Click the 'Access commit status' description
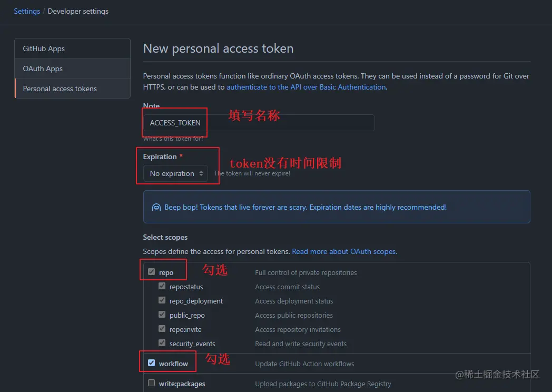The image size is (552, 392). click(x=287, y=287)
